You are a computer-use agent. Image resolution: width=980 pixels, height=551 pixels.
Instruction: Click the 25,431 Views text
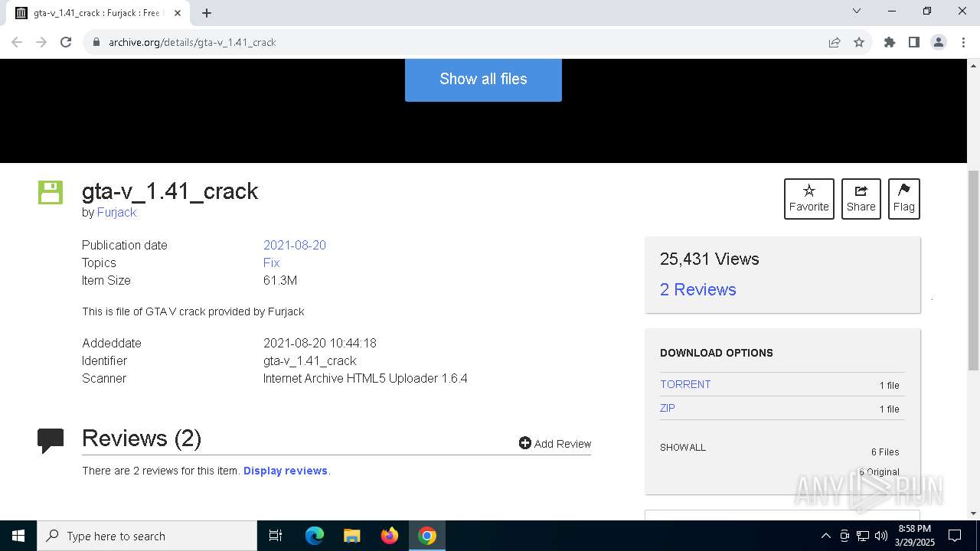click(x=710, y=259)
